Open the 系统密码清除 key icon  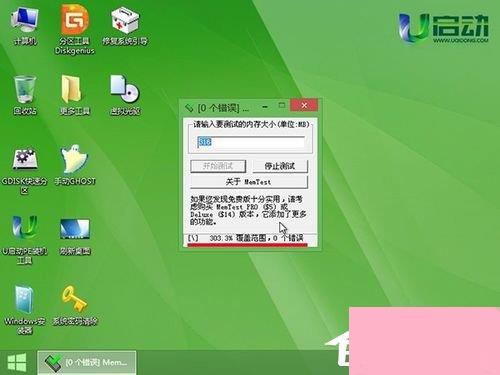[x=75, y=306]
